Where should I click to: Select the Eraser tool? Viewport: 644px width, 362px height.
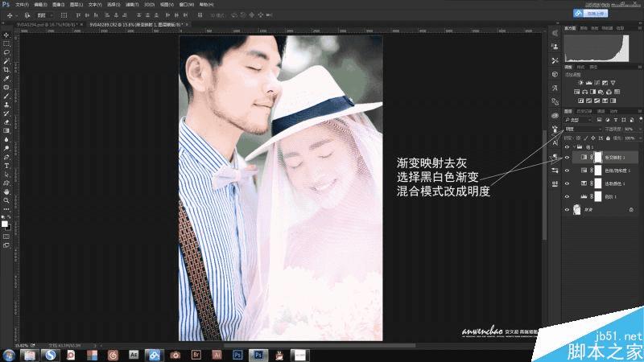pyautogui.click(x=6, y=122)
